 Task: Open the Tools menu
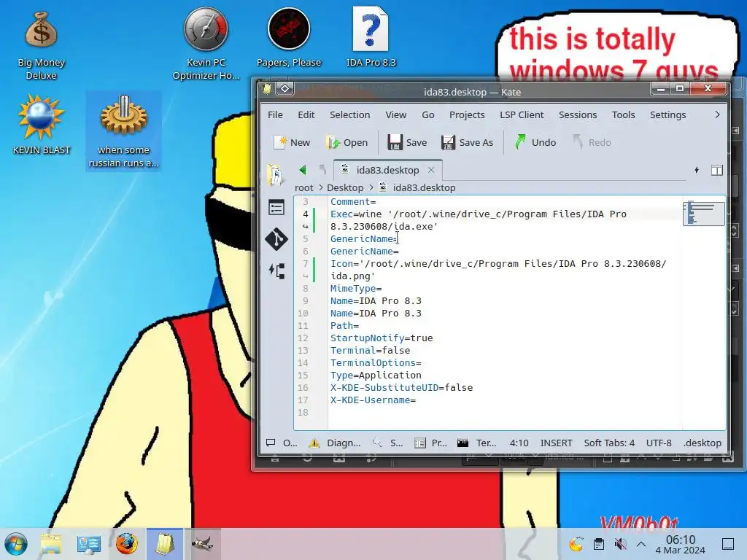point(623,114)
